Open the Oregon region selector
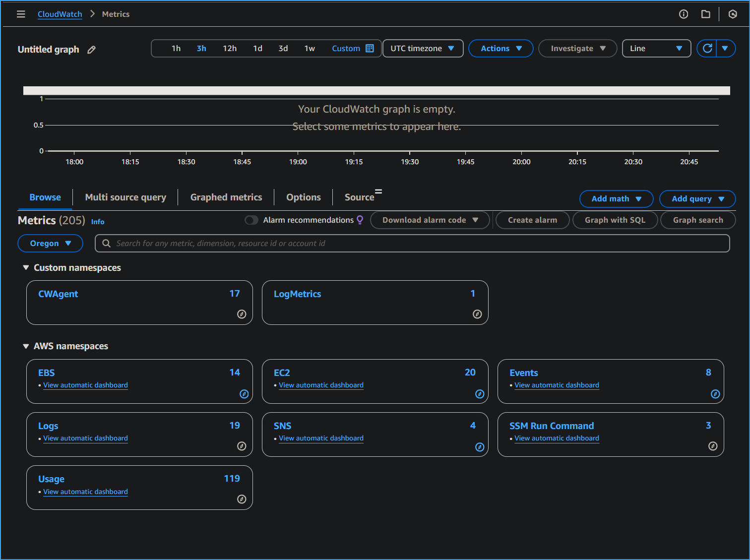Viewport: 750px width, 560px height. [50, 243]
